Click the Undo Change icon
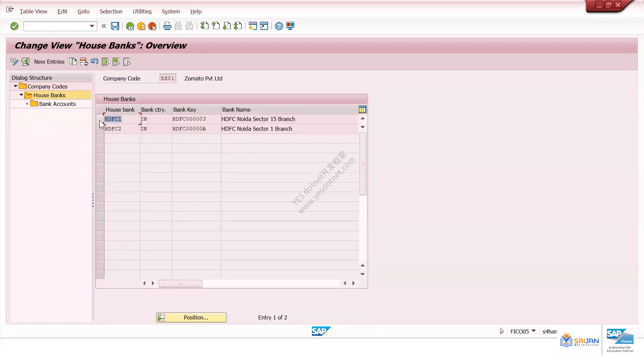Viewport: 644px width, 362px height. [95, 62]
